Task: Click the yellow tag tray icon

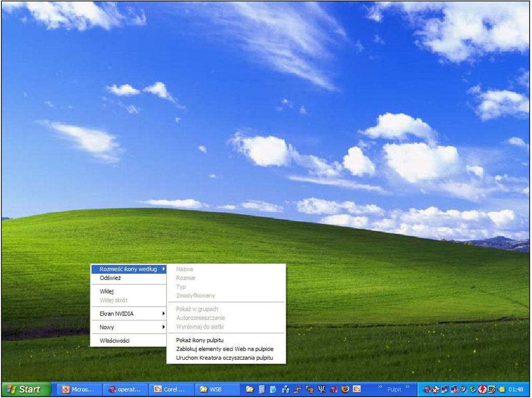Action: 501,390
